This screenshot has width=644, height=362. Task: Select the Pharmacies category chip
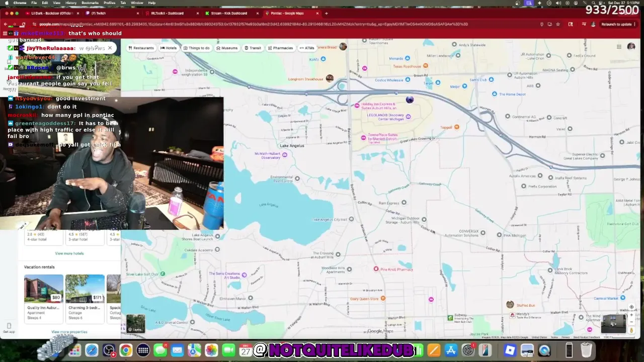(280, 48)
